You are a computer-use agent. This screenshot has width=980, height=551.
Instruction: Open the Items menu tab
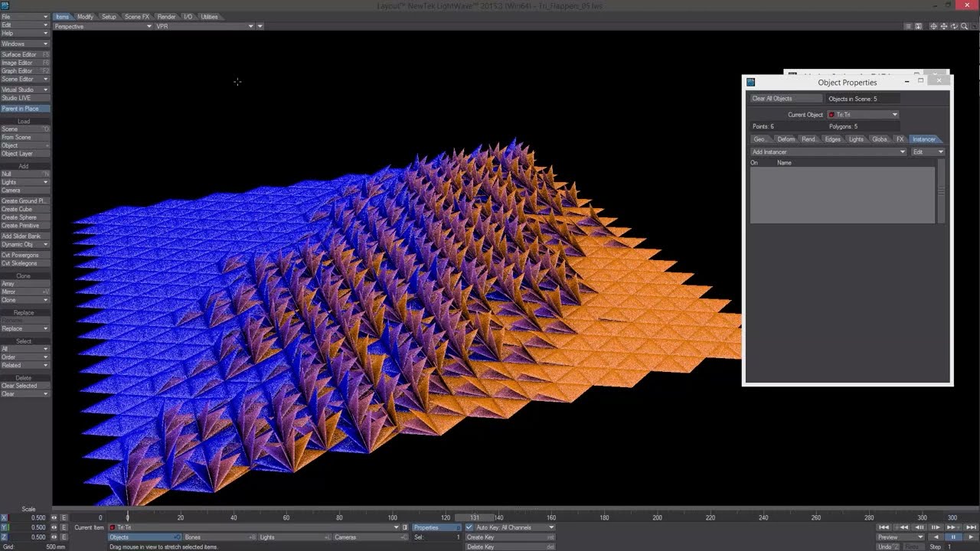pos(62,17)
